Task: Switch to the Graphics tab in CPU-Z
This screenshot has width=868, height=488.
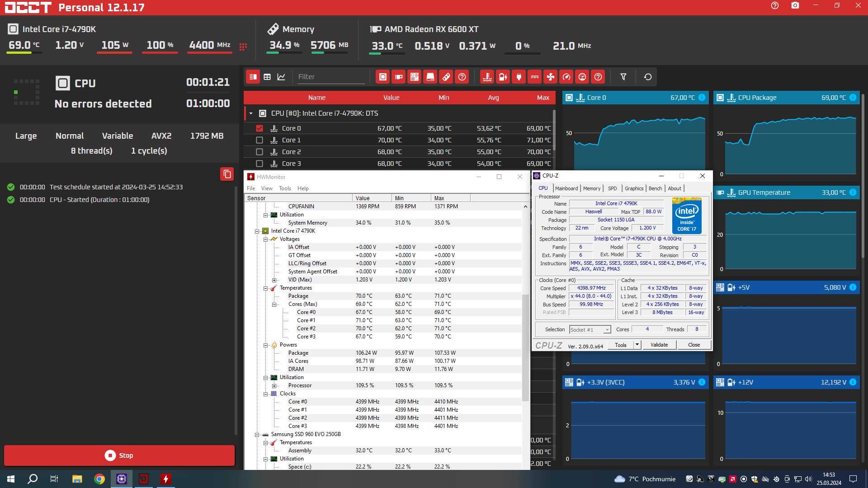Action: 634,188
